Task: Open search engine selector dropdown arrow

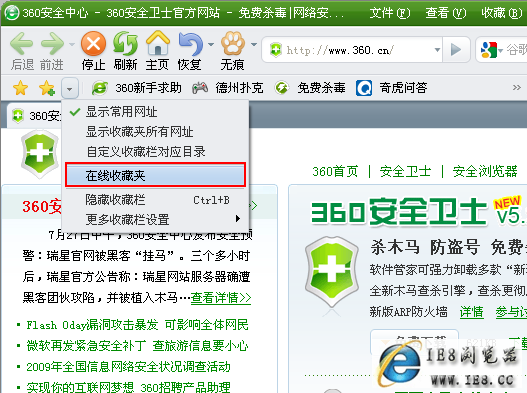Action: 500,51
